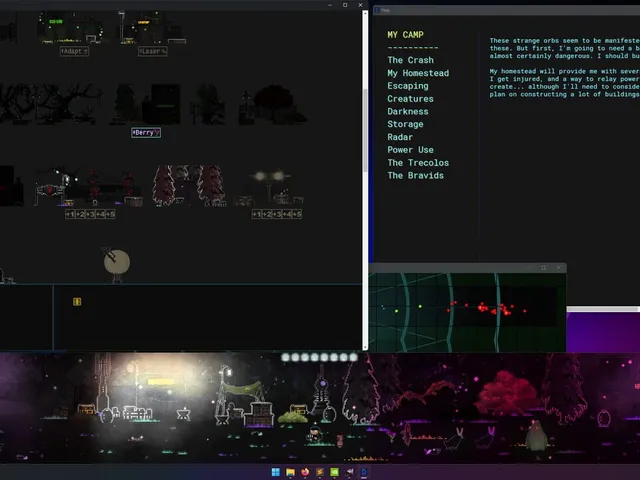Image resolution: width=640 pixels, height=480 pixels.
Task: Read about The Trecolos
Action: [x=418, y=163]
